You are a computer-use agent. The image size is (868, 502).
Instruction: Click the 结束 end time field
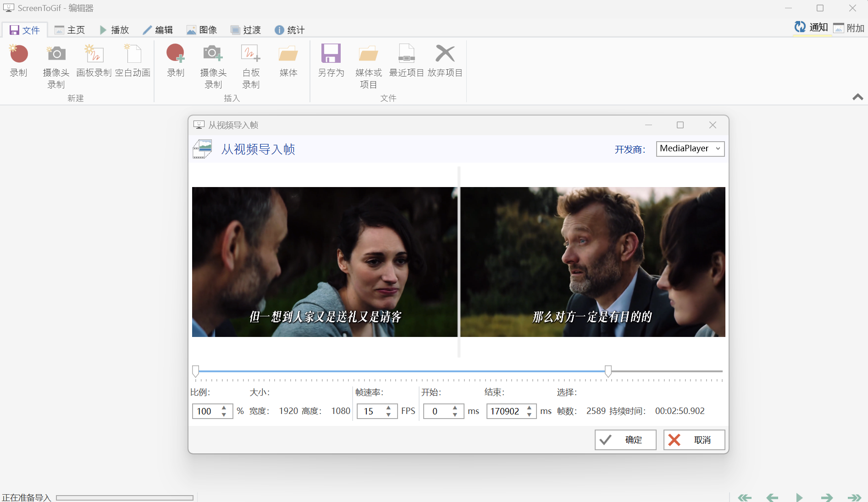click(505, 411)
